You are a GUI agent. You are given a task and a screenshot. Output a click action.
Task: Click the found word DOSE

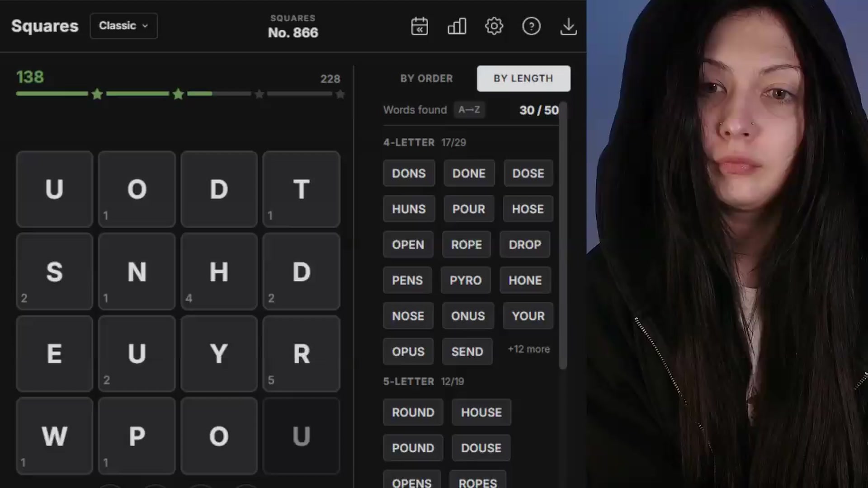point(528,173)
